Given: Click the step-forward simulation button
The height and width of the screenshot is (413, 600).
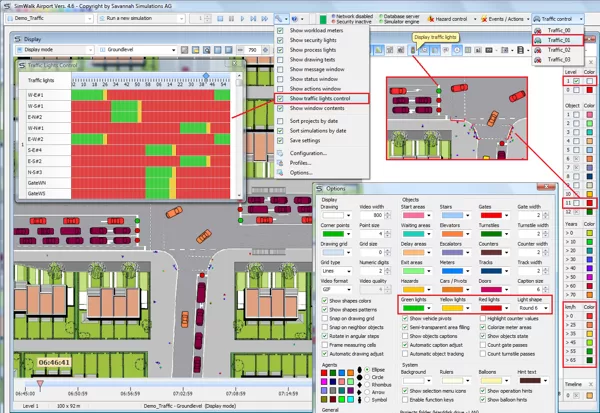Looking at the screenshot, I should tap(253, 18).
